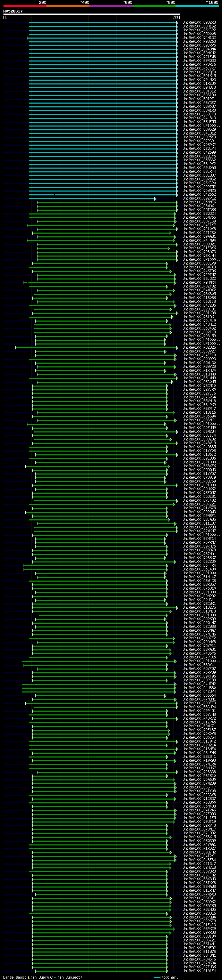This screenshot has height=980, width=222.
Task: Click the purple ~60% identity color segment
Action: point(111,6)
